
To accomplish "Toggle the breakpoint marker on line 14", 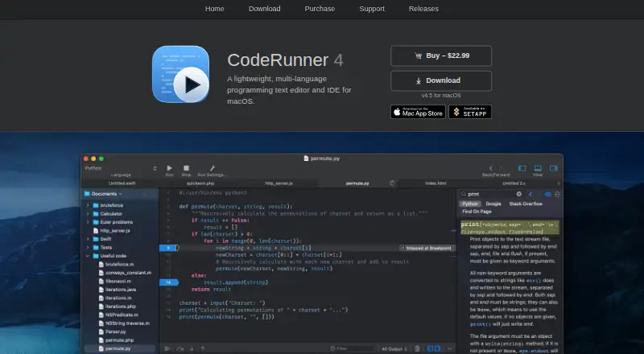I will click(x=169, y=282).
